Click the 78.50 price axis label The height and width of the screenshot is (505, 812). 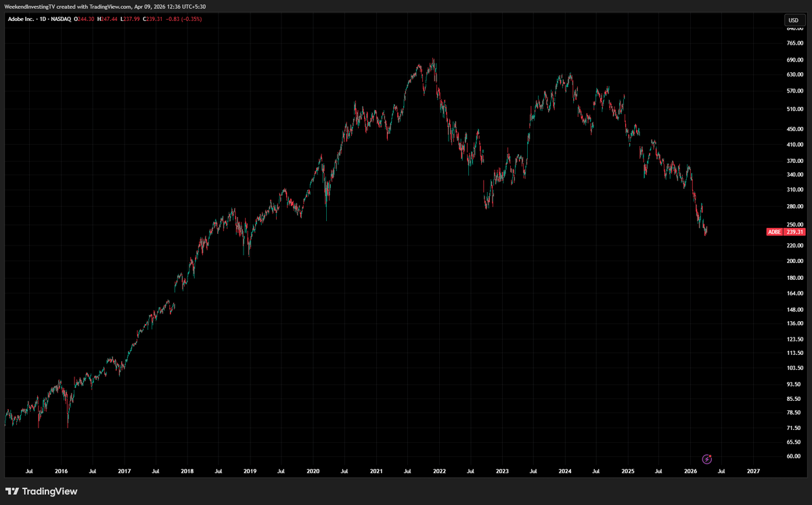point(794,412)
